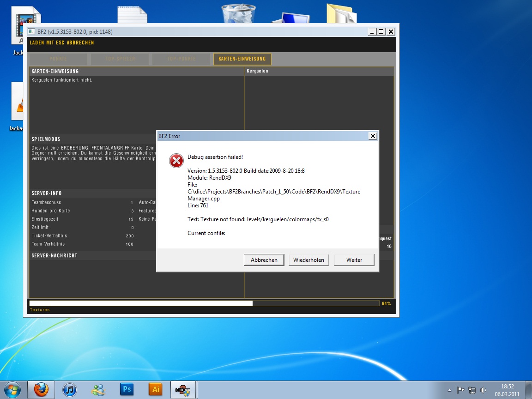Click the Einstiegszeit row
The image size is (532, 399).
tap(83, 219)
